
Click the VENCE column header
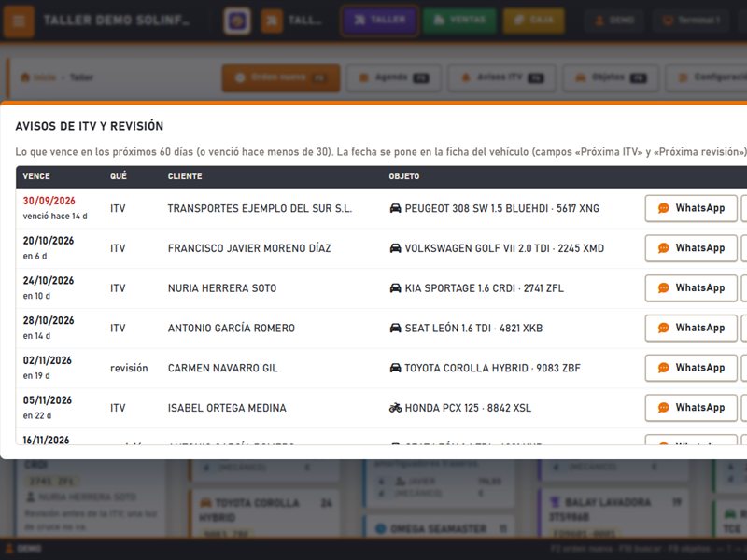pyautogui.click(x=36, y=176)
